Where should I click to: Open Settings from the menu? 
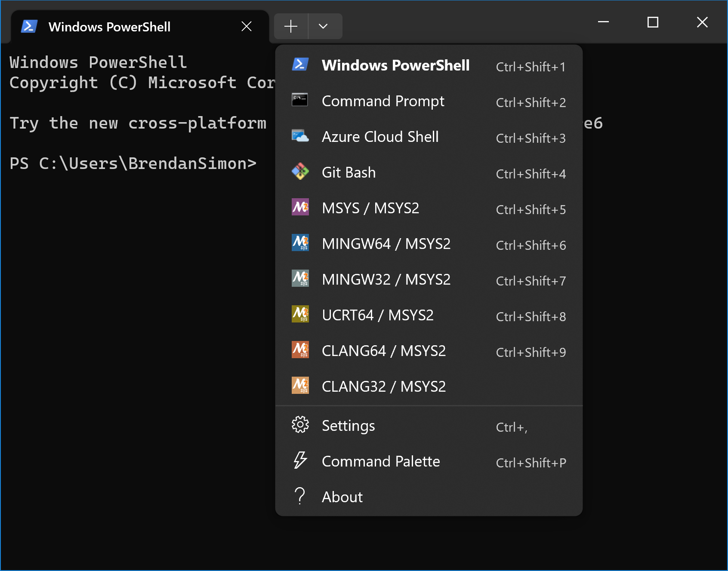click(348, 425)
